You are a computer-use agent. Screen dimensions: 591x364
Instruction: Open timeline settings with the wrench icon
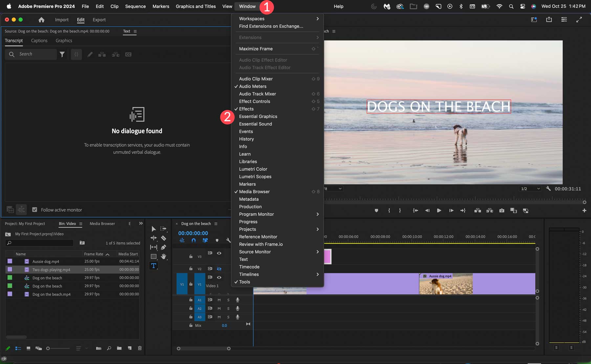[229, 241]
